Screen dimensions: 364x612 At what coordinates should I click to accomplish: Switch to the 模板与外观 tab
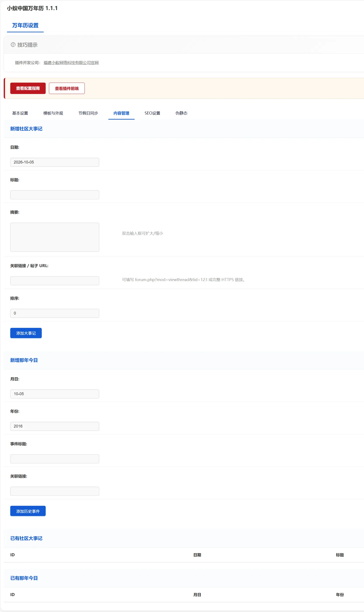(x=53, y=113)
